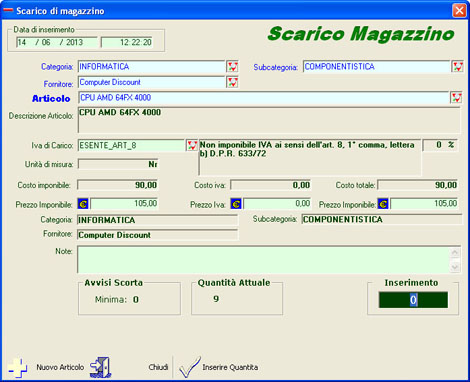The height and width of the screenshot is (382, 470).
Task: Click the Fornitore Computer Discount combo field
Action: coord(152,82)
